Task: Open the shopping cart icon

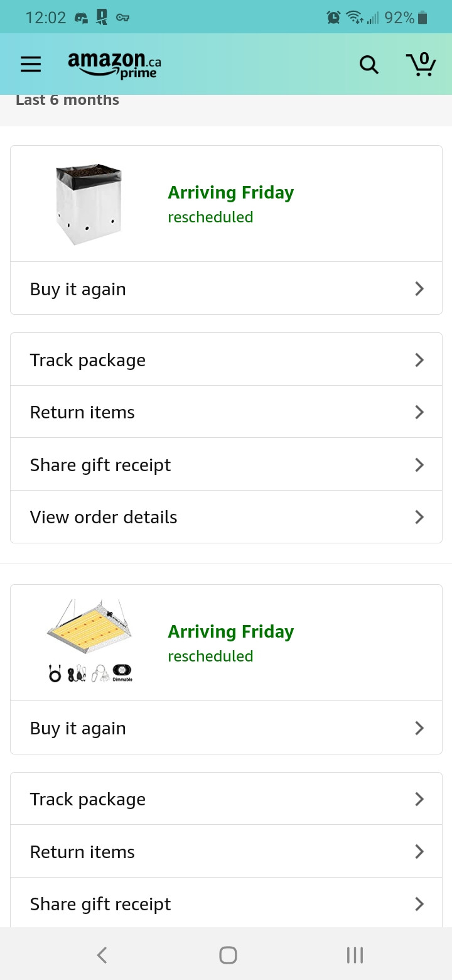Action: click(421, 64)
